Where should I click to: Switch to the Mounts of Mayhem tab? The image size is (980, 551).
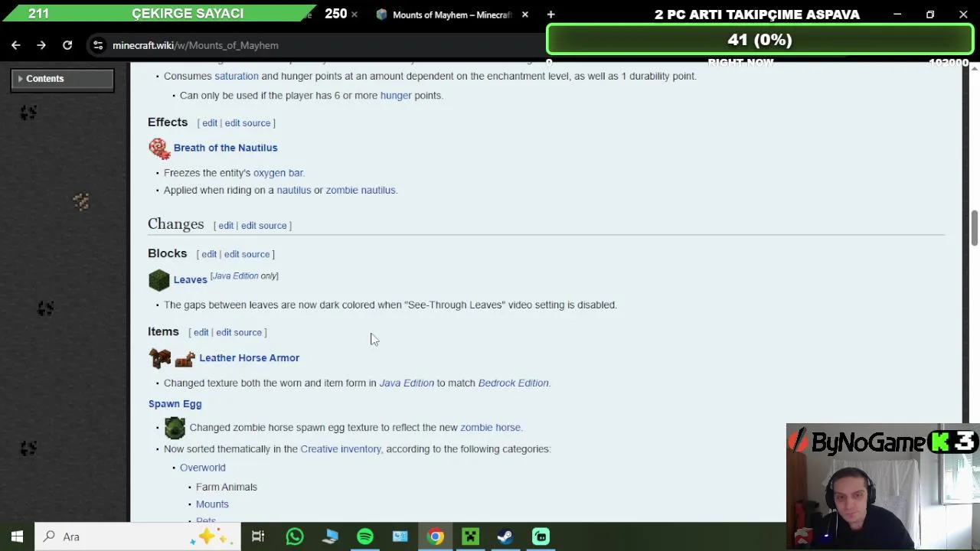pos(452,15)
